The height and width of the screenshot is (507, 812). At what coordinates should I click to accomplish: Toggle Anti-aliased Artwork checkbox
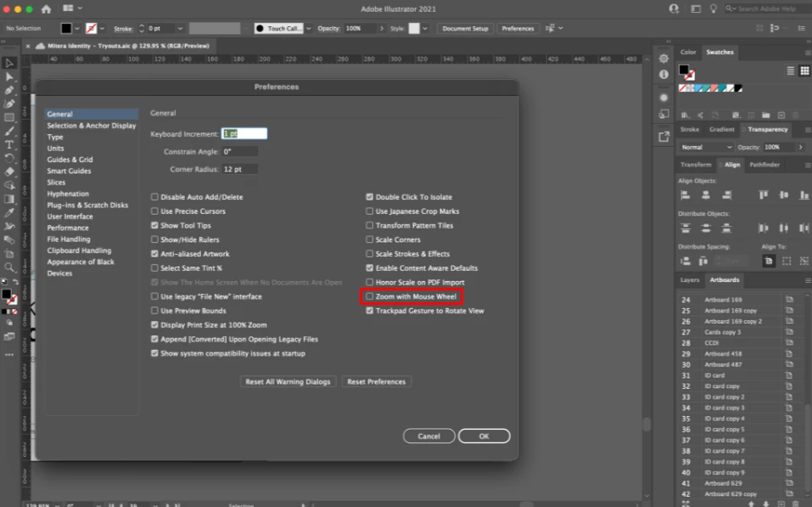[x=154, y=253]
